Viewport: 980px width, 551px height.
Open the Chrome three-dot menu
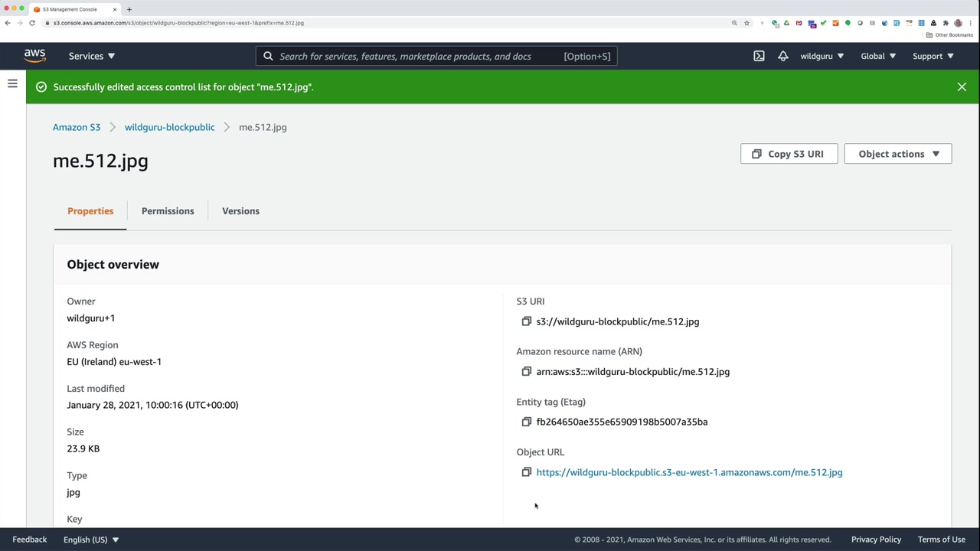[x=970, y=23]
